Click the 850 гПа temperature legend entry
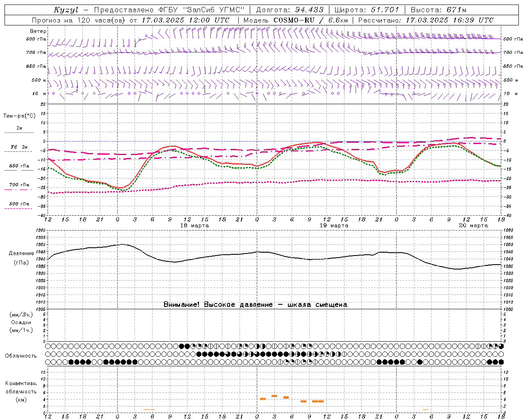 point(19,166)
